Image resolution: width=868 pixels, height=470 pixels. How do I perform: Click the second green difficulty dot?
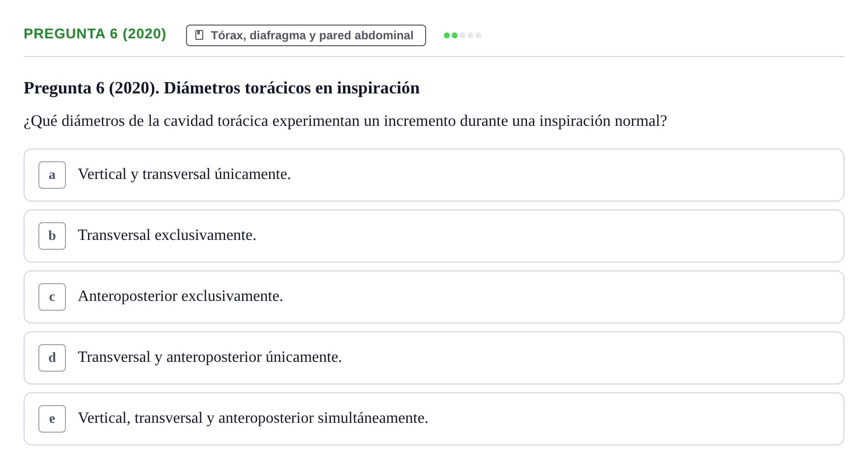[455, 35]
